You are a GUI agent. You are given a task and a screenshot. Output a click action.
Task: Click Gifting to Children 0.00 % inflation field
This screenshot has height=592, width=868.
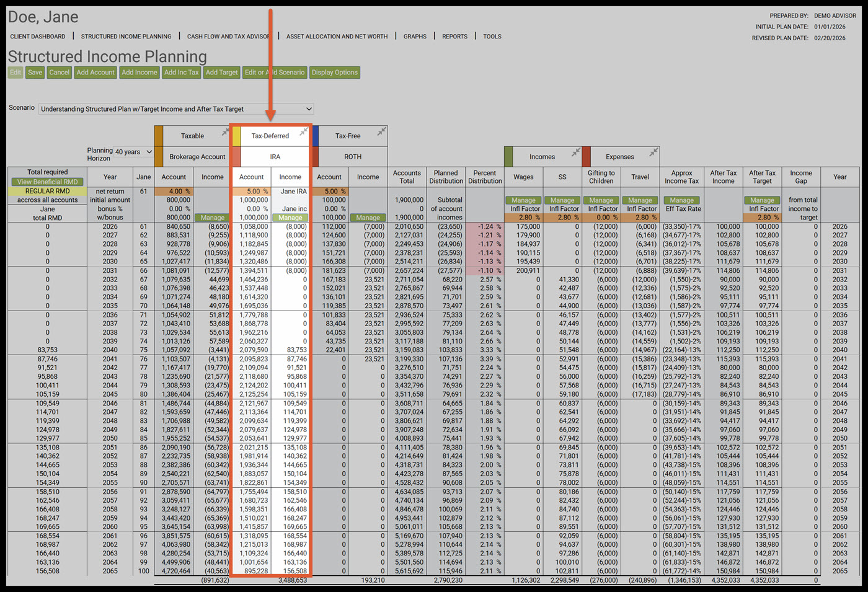coord(601,218)
